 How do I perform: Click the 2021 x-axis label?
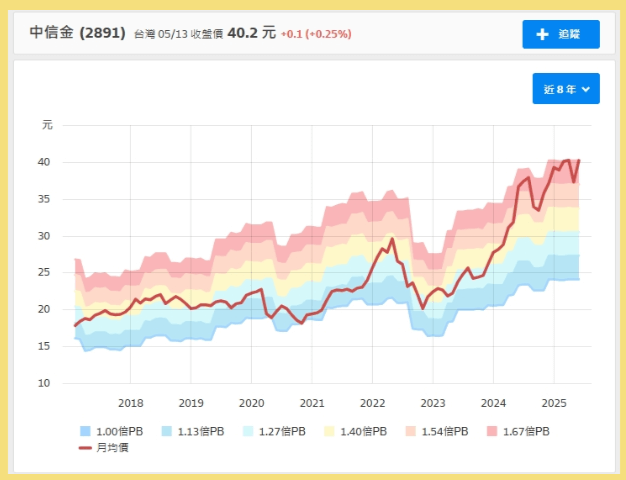tap(312, 403)
